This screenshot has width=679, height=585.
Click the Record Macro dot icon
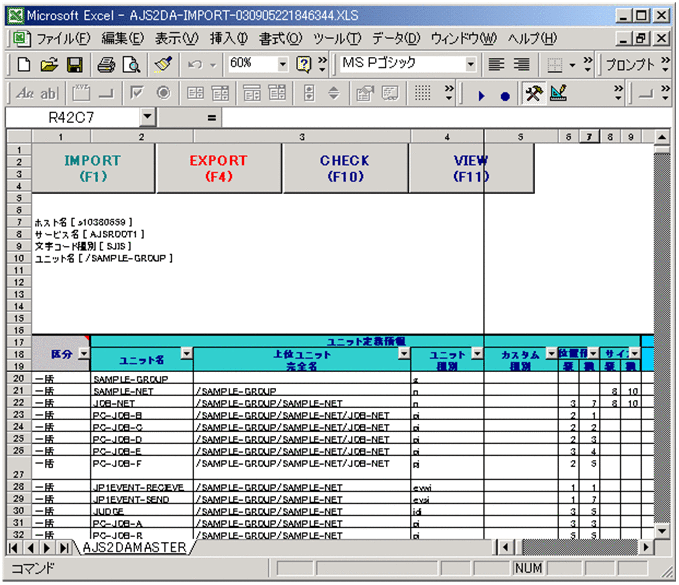(x=505, y=95)
